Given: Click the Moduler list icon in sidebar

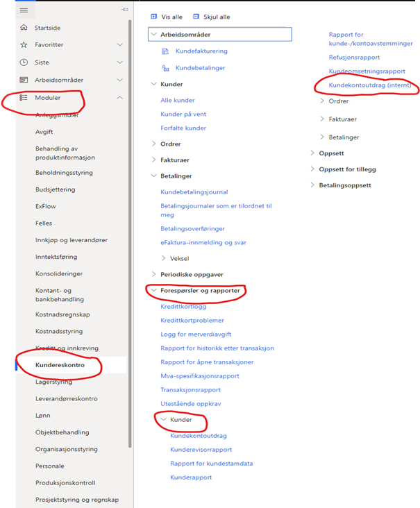Looking at the screenshot, I should (24, 98).
